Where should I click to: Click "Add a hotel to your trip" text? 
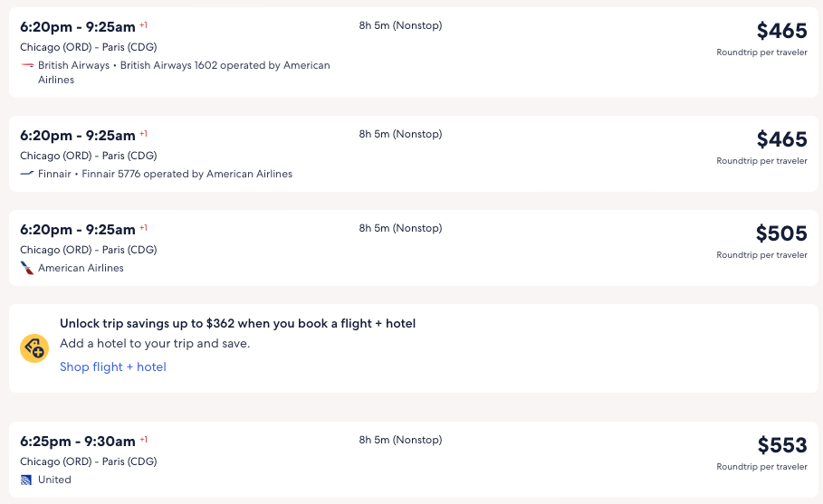coord(154,344)
